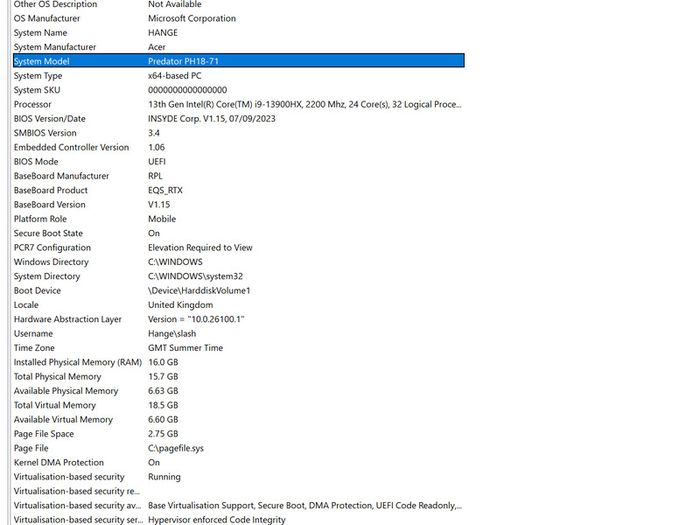Click the 'Not Available' value

pos(175,4)
